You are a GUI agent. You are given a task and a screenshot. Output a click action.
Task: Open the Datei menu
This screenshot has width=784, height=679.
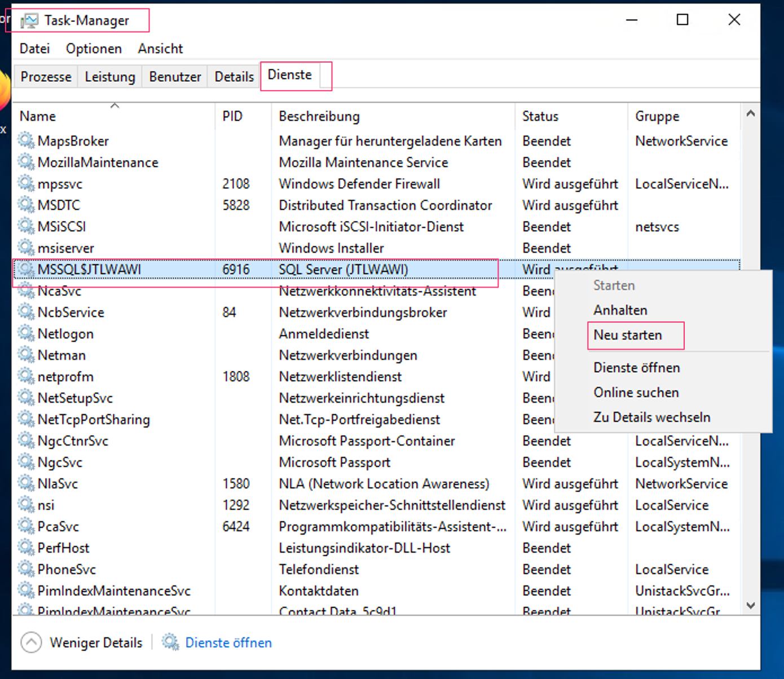[x=35, y=48]
